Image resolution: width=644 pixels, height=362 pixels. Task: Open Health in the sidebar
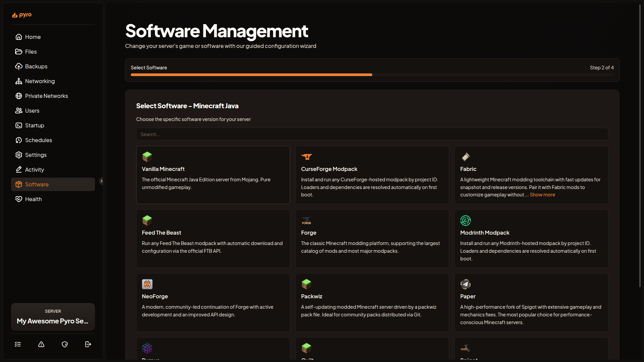click(53, 199)
